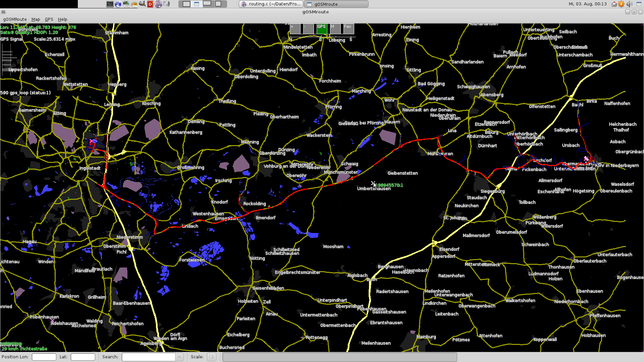Launch Emacs from the panel

(x=158, y=4)
